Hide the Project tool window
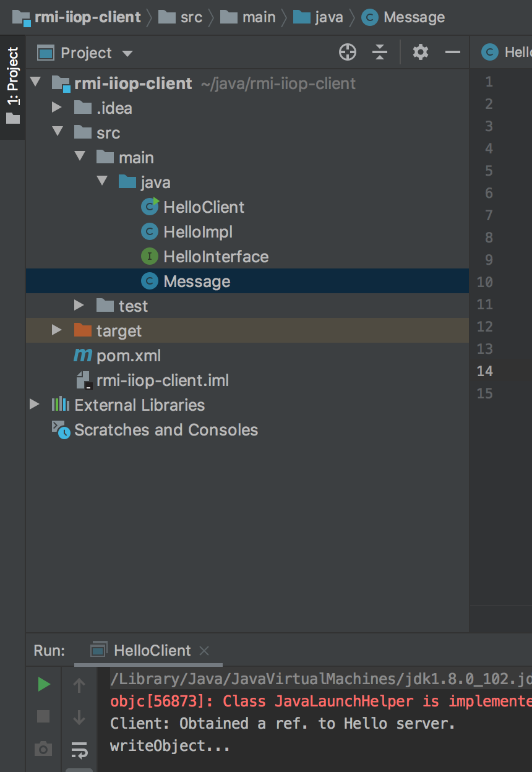The height and width of the screenshot is (772, 532). (453, 53)
